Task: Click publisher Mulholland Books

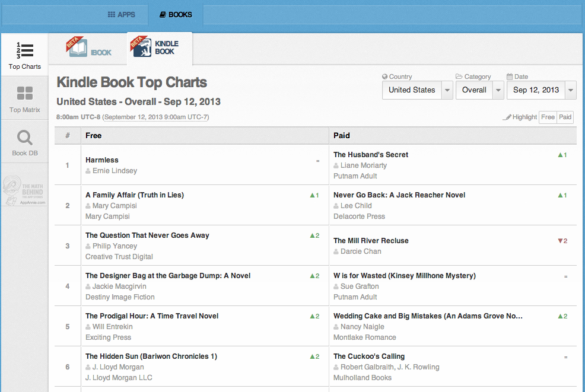Action: [363, 378]
